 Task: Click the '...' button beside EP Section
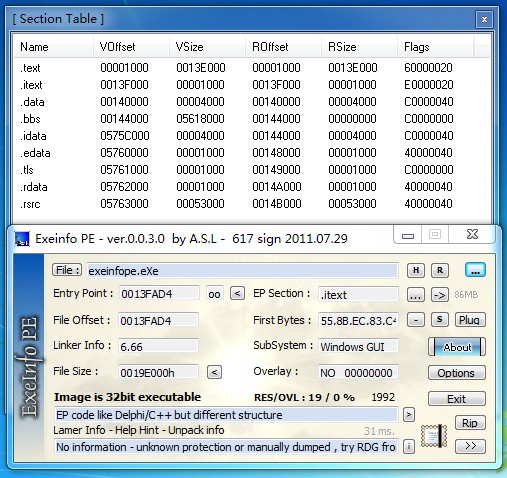click(416, 295)
